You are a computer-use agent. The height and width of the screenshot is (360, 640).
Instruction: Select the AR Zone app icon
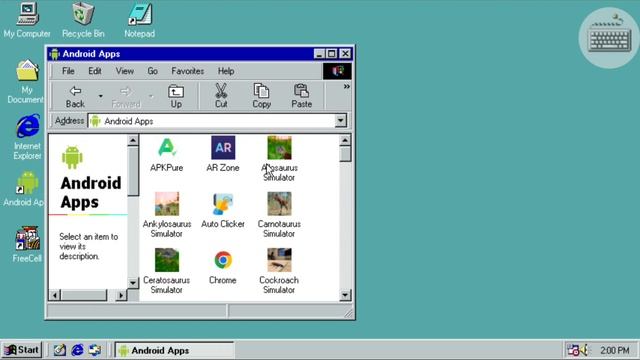coord(223,148)
